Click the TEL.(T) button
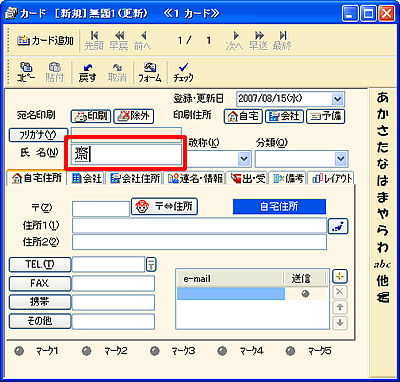This screenshot has width=400, height=382. coord(40,265)
